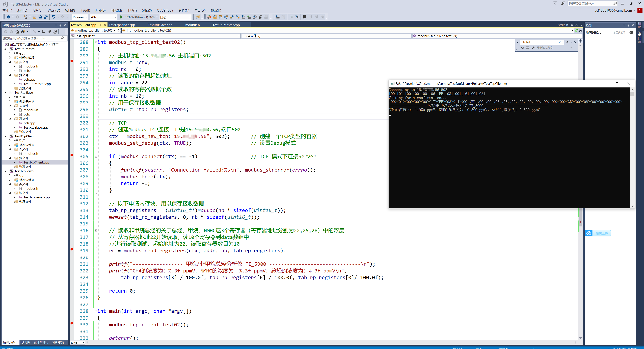Select the Home icon in Solution Explorer
644x349 pixels.
(x=17, y=32)
